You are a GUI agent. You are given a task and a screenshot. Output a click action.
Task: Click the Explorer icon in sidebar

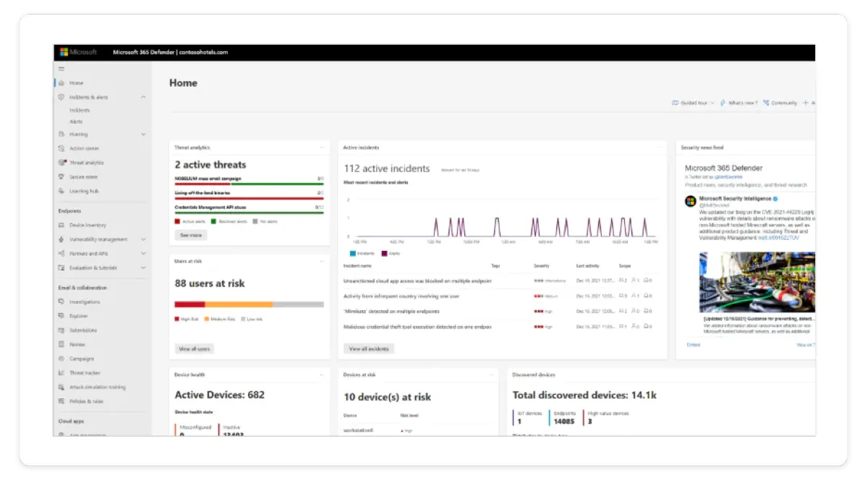(x=61, y=316)
